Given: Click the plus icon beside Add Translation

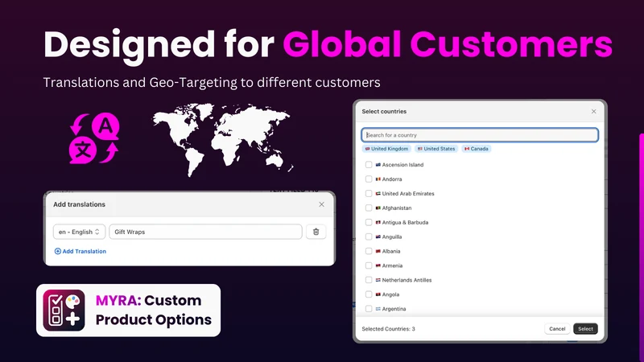Looking at the screenshot, I should click(57, 251).
